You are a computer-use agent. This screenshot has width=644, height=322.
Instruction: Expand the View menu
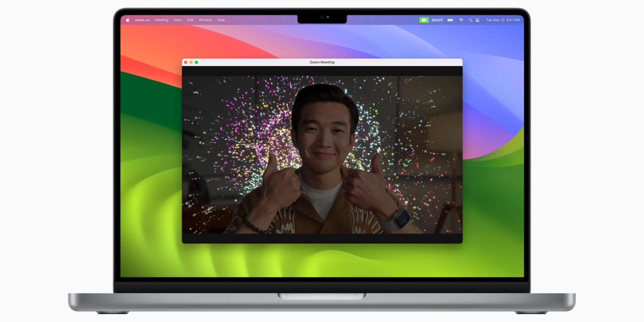[x=178, y=20]
